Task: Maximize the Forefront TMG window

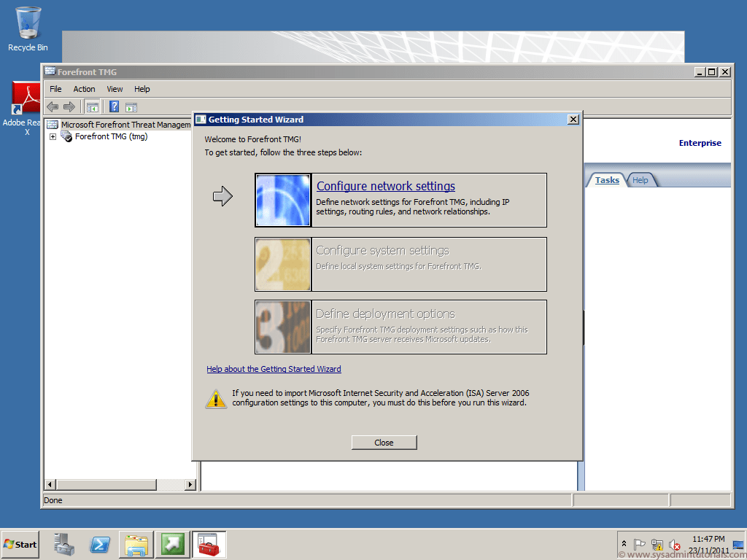Action: point(712,72)
